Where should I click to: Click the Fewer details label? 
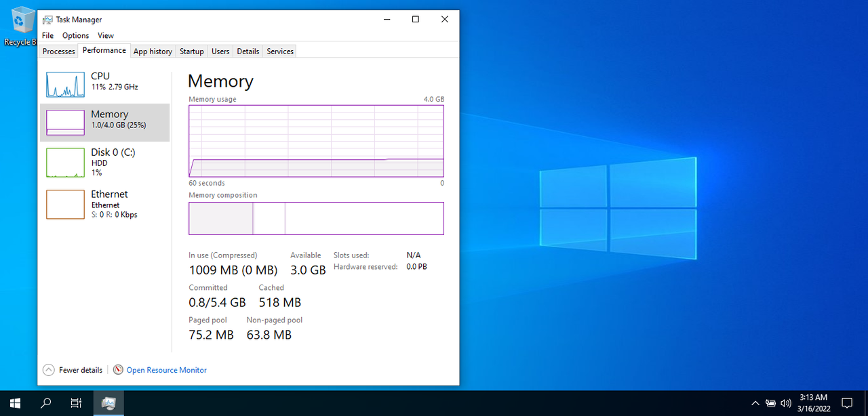click(x=81, y=370)
